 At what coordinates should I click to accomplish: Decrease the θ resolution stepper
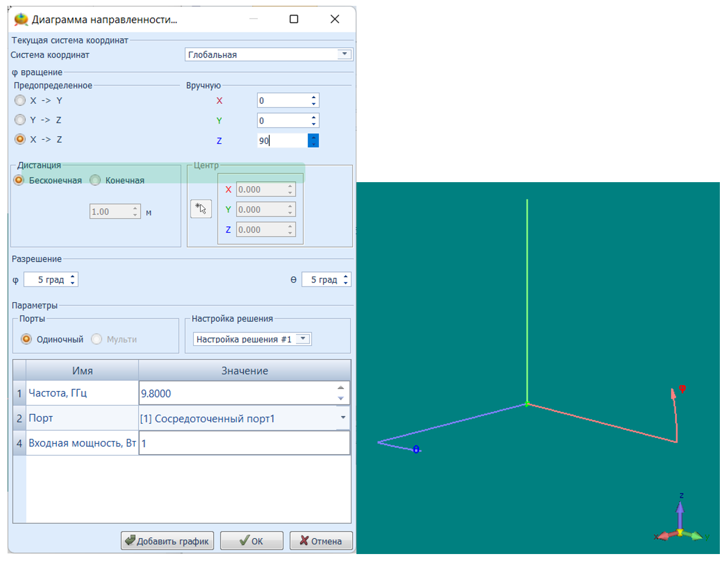click(x=345, y=283)
